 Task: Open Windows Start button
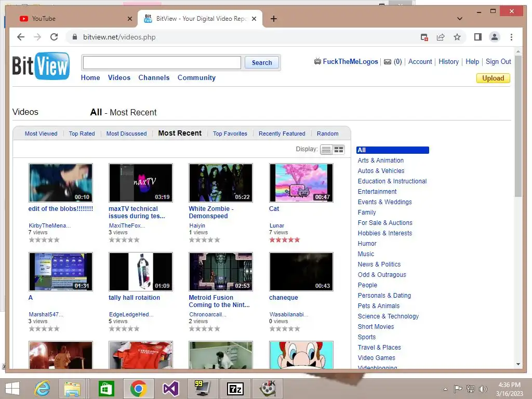tap(12, 389)
